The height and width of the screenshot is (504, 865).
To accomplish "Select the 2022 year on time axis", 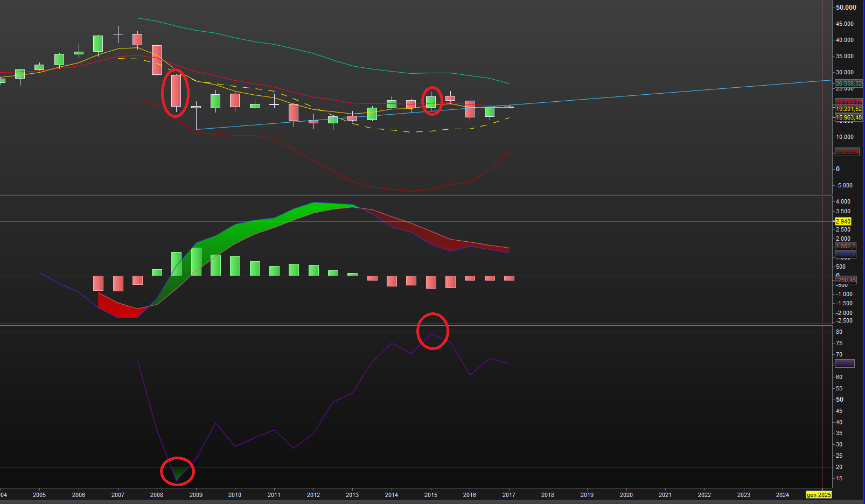I will pyautogui.click(x=704, y=495).
